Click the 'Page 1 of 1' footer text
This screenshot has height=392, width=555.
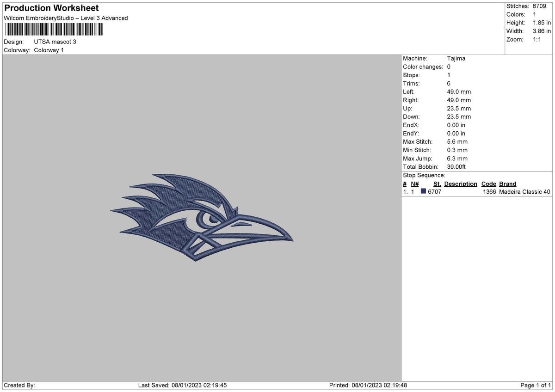(x=536, y=385)
